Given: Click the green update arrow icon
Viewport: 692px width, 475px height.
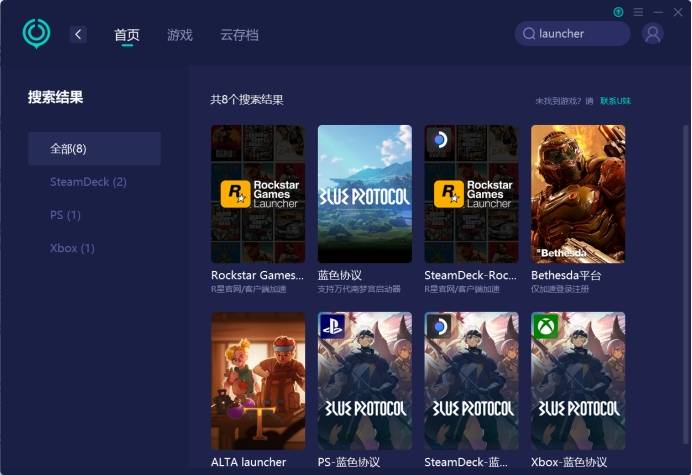Looking at the screenshot, I should [619, 11].
